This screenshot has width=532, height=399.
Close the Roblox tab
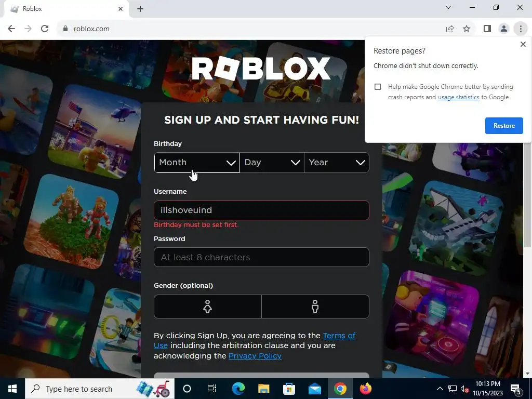click(121, 9)
